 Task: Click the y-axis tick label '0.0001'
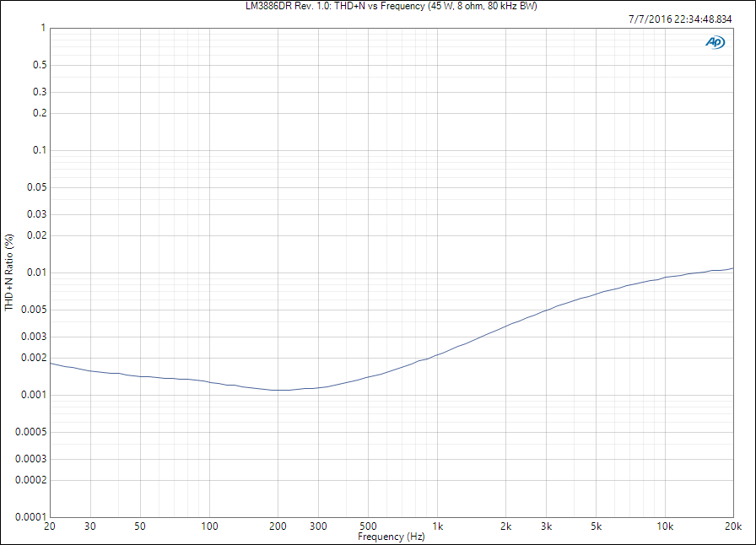31,517
